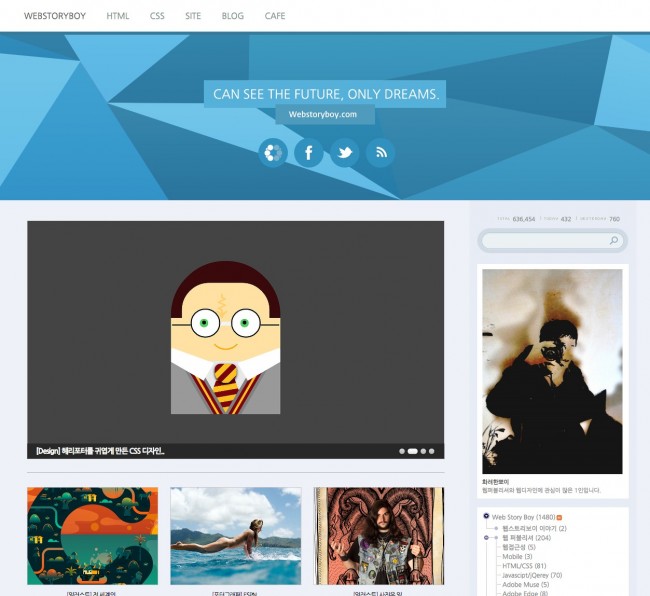Screen dimensions: 650x596
Task: Collapse the Web Story Boy category tree
Action: click(x=486, y=516)
